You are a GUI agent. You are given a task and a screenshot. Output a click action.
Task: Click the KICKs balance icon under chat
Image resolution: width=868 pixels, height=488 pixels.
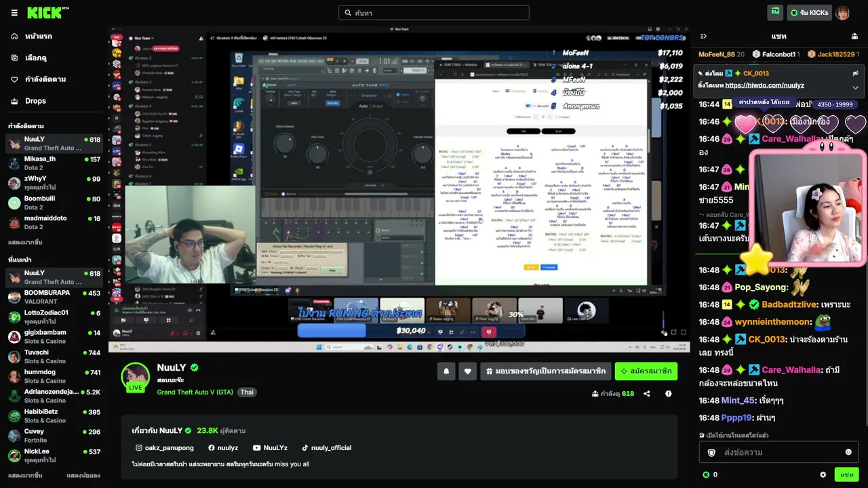[706, 475]
